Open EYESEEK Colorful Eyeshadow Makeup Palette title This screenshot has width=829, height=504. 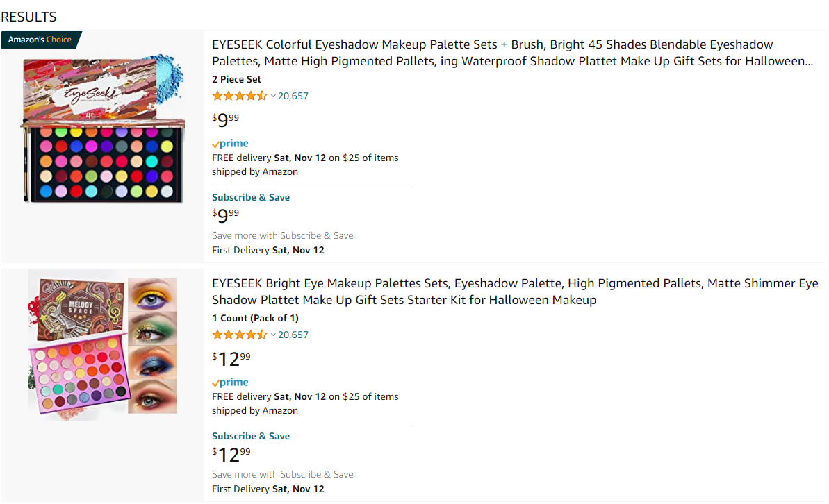coord(512,53)
